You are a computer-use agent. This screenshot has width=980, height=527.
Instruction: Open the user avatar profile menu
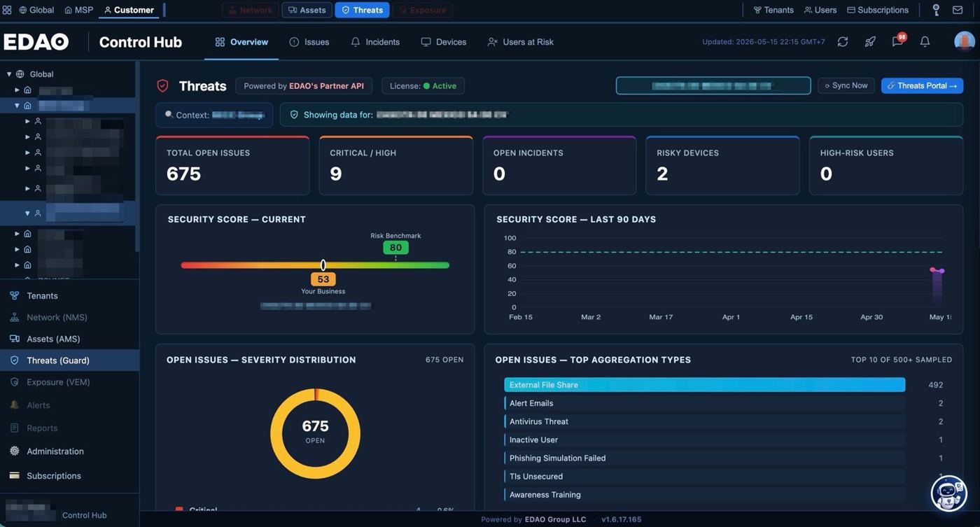[x=965, y=42]
